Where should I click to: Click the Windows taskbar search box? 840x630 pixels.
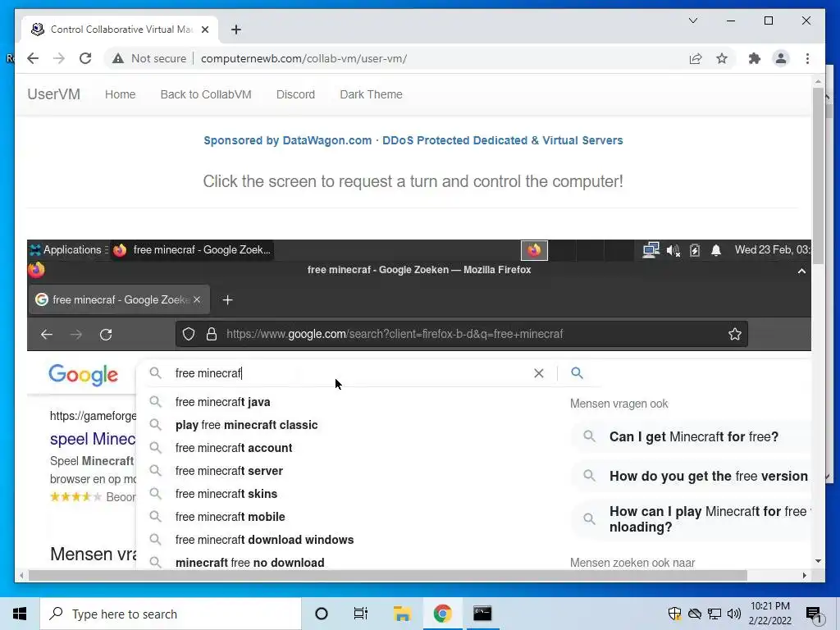tap(171, 614)
